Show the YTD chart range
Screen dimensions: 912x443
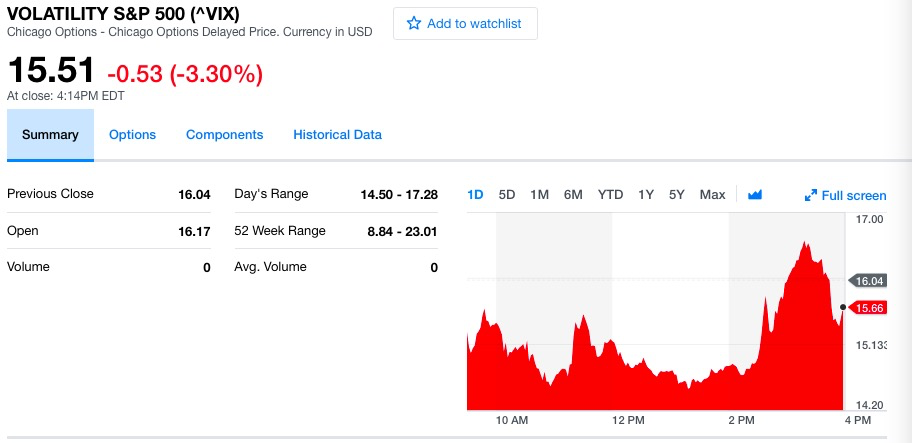pos(610,195)
